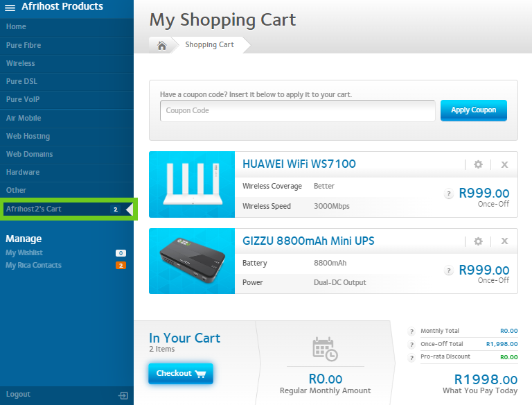
Task: Click help icon beside HUAWEI price
Action: point(449,194)
